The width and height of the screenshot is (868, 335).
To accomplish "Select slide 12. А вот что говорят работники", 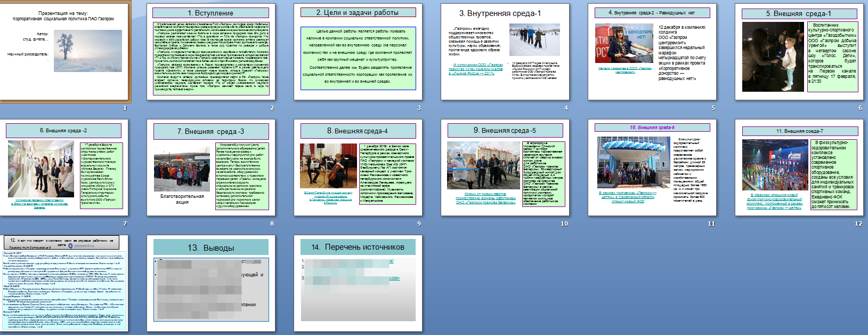I will tap(64, 283).
